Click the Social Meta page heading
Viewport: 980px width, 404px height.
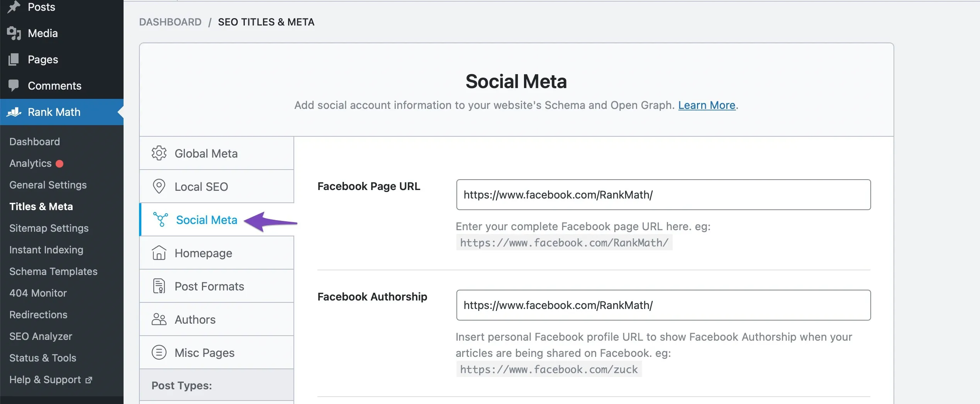pyautogui.click(x=516, y=81)
